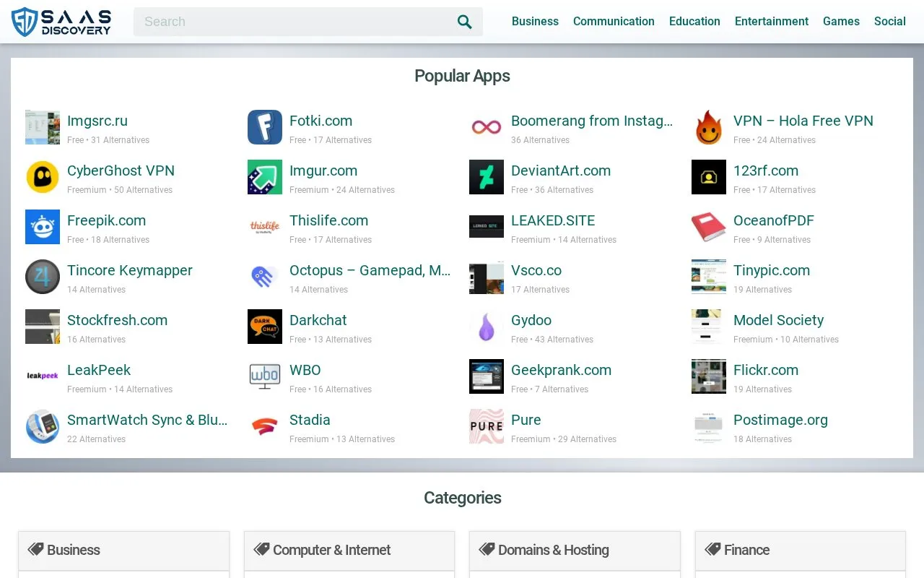Viewport: 924px width, 578px height.
Task: Open the Communication menu item
Action: coord(614,22)
